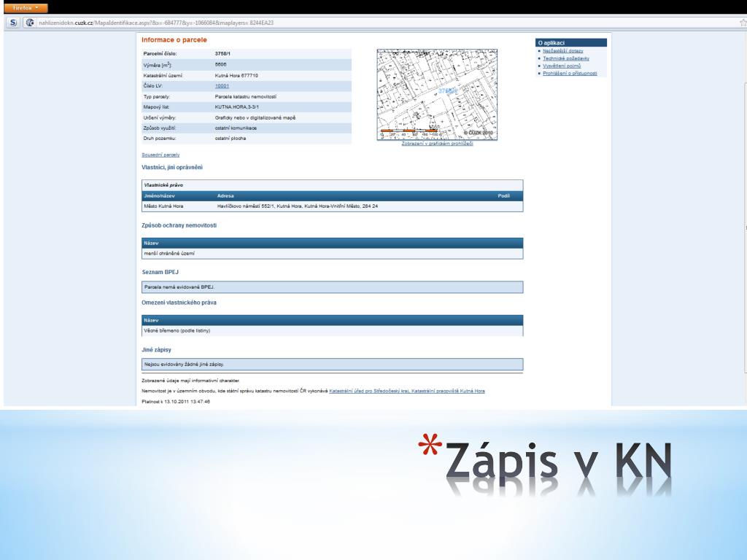Click the S icon left of address bar
The image size is (747, 560).
point(13,23)
